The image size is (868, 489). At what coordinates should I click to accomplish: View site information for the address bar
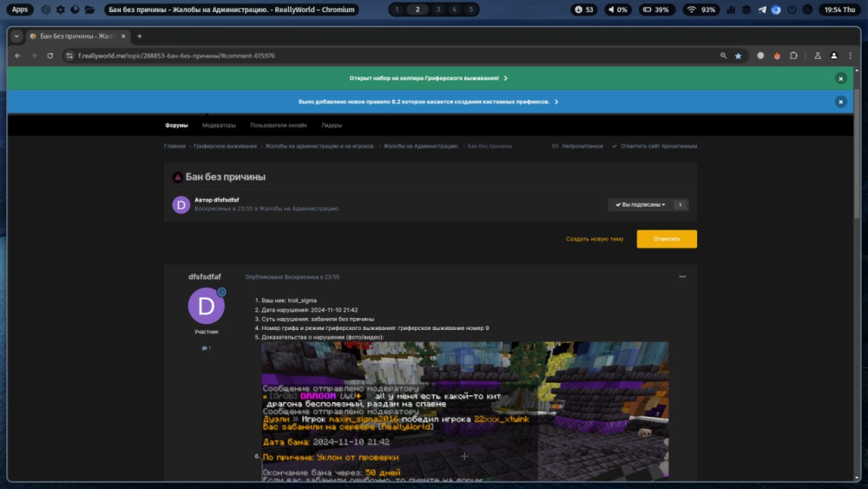(x=69, y=56)
